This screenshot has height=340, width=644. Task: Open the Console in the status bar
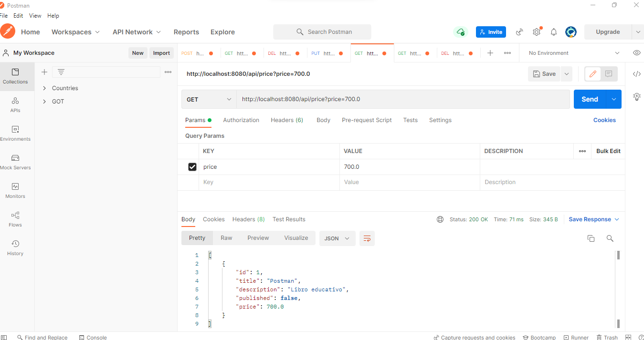(93, 337)
